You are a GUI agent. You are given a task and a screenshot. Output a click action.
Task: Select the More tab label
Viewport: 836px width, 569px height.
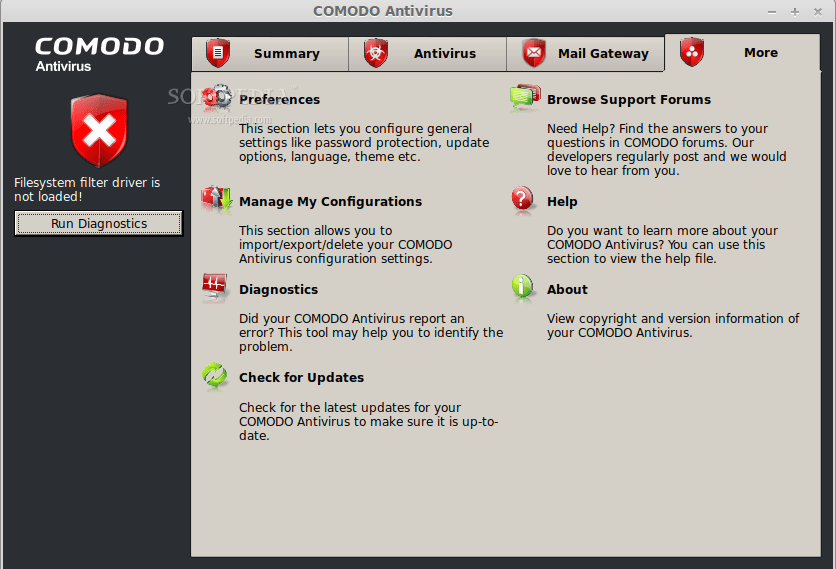click(x=761, y=52)
